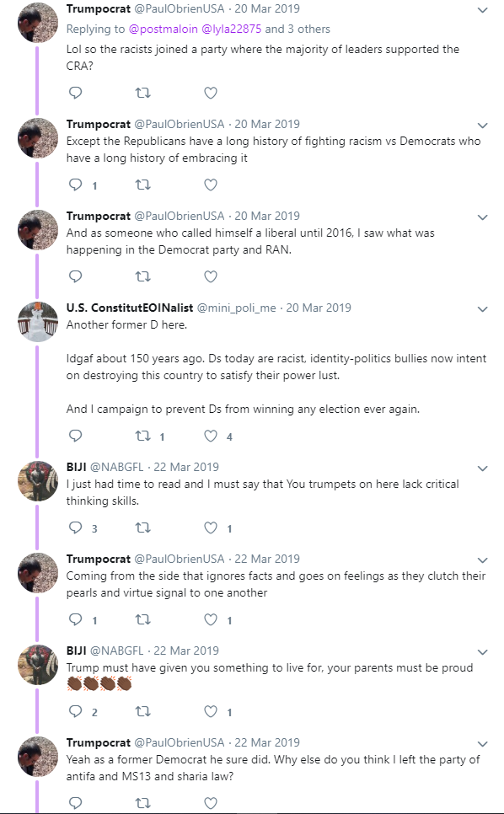Open the @lyla22875 mention link

pos(231,29)
